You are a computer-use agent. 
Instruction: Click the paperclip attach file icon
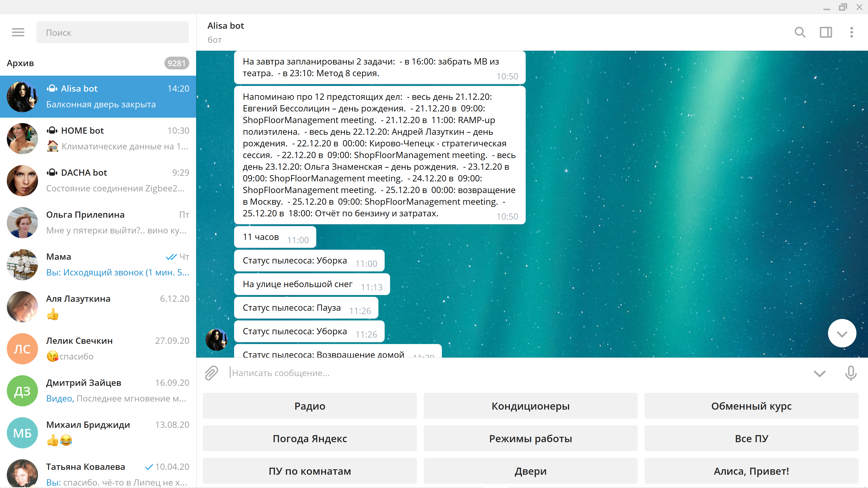[x=212, y=373]
